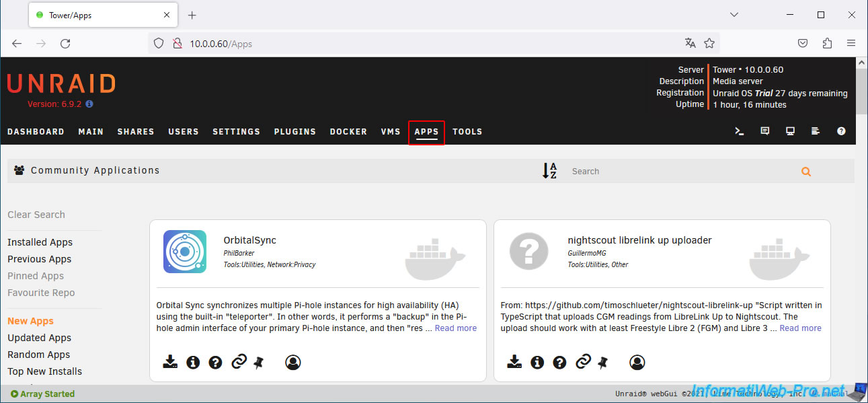Open the Firefox application menu hamburger
868x403 pixels.
coord(851,43)
